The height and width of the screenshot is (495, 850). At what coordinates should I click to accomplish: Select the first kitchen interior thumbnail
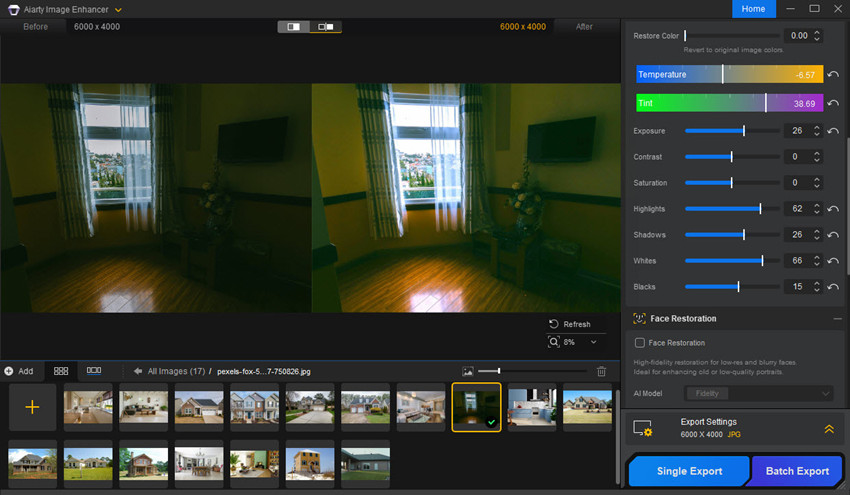click(88, 407)
